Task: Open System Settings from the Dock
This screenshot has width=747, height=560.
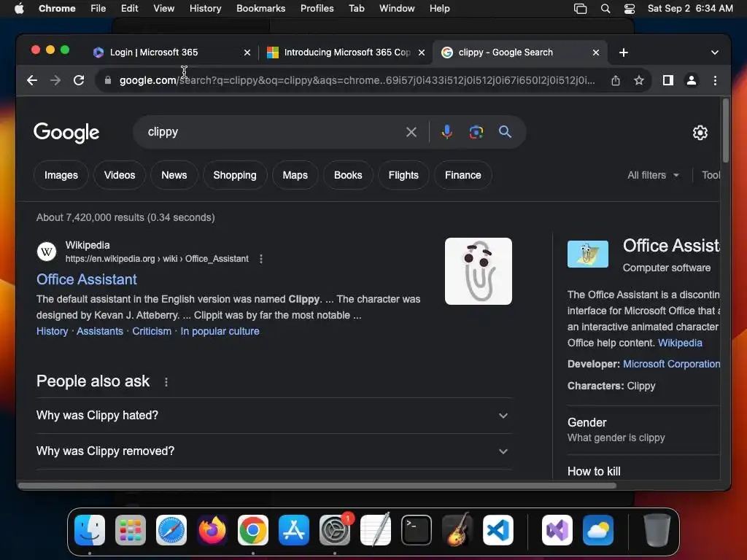Action: click(x=335, y=530)
